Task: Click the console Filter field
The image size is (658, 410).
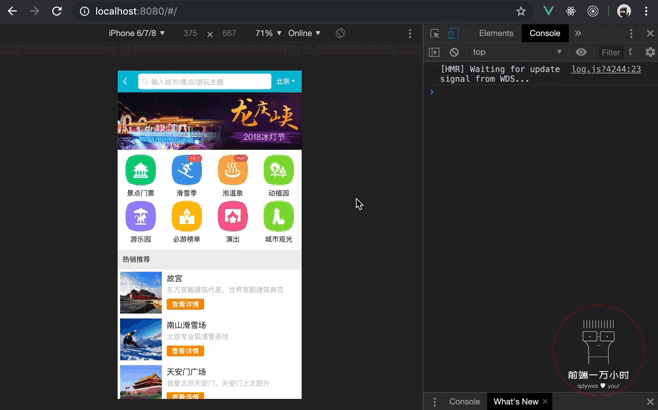Action: coord(611,52)
